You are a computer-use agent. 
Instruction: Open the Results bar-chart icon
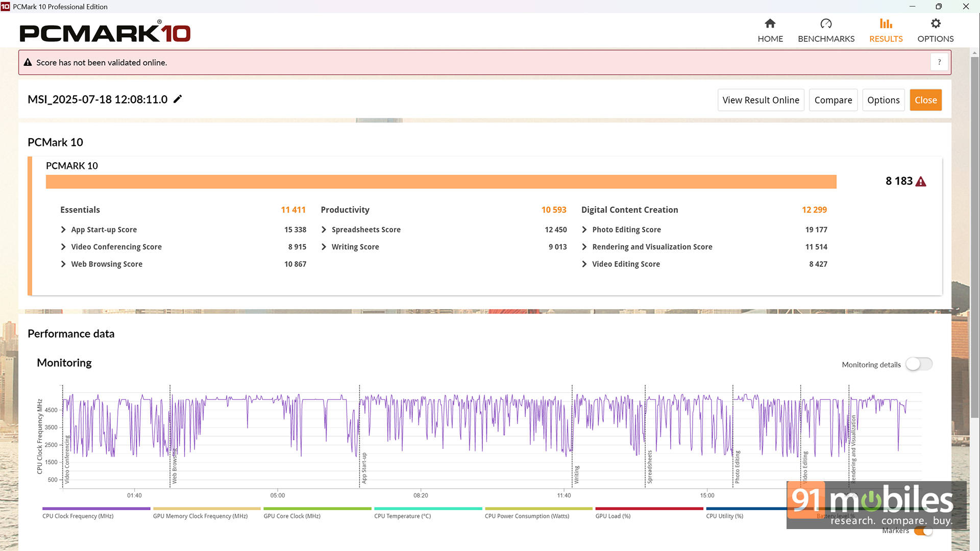click(x=886, y=23)
